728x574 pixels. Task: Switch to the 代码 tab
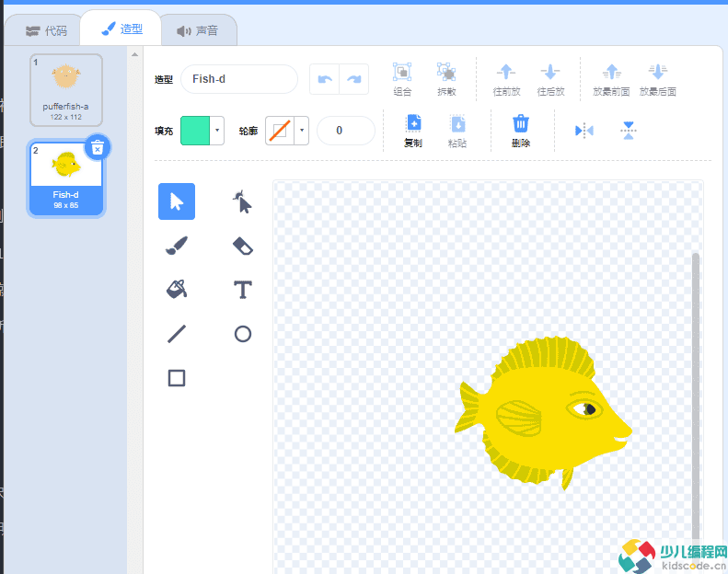click(x=46, y=30)
